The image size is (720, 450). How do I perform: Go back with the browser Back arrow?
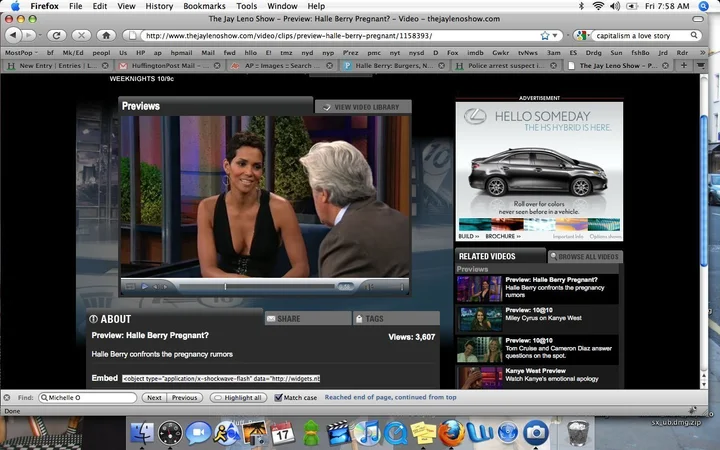point(13,35)
